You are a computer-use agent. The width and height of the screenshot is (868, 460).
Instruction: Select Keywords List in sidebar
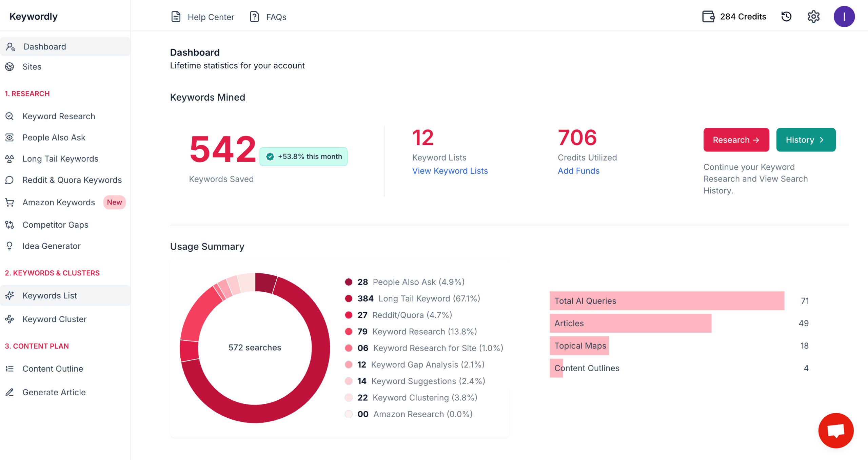pos(50,296)
